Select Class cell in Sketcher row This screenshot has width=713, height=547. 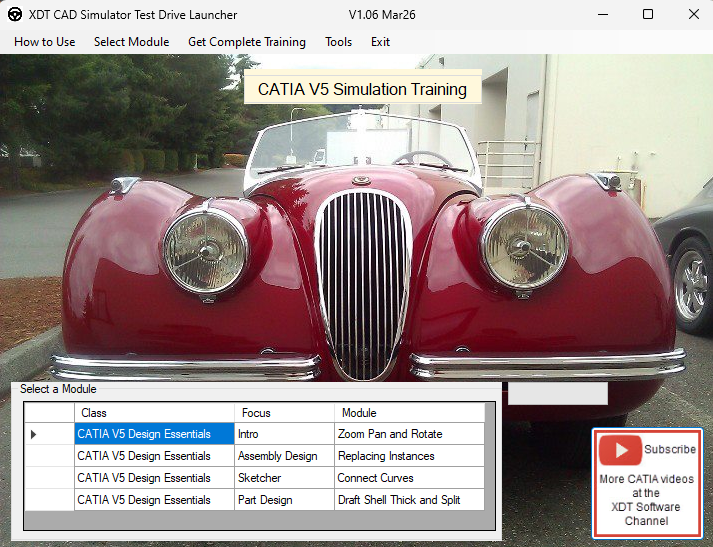pos(154,478)
